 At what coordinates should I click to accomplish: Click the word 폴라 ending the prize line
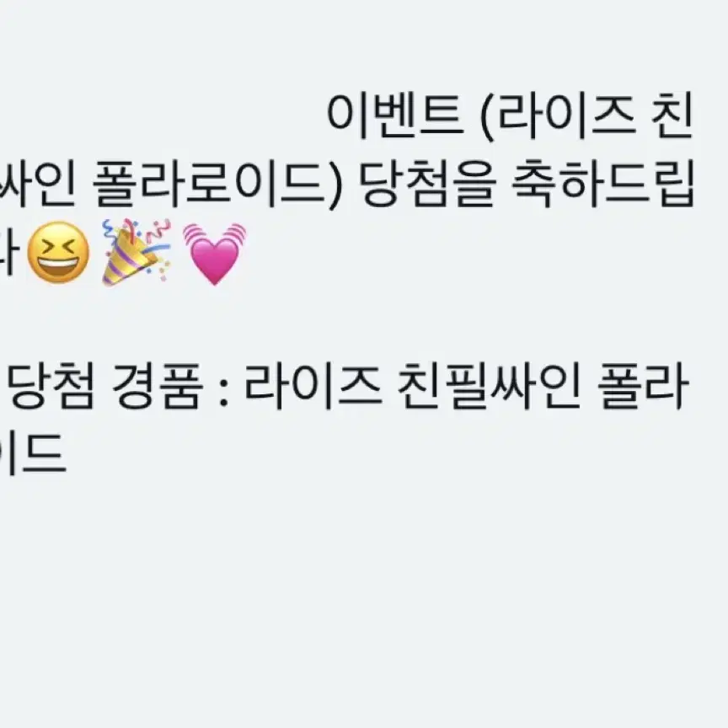tap(643, 386)
